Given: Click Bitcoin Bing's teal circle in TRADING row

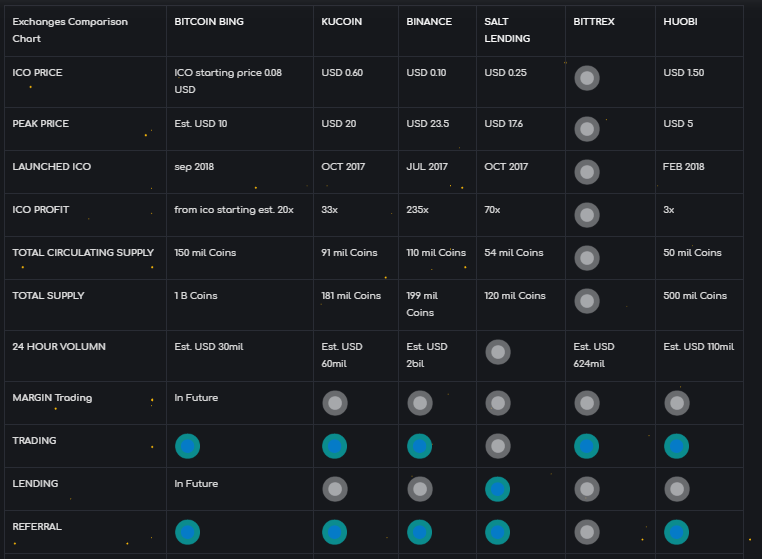Looking at the screenshot, I should click(x=187, y=446).
